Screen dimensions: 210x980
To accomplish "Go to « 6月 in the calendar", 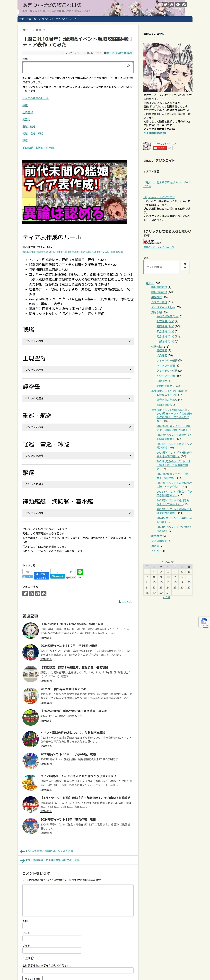I will (x=166, y=597).
